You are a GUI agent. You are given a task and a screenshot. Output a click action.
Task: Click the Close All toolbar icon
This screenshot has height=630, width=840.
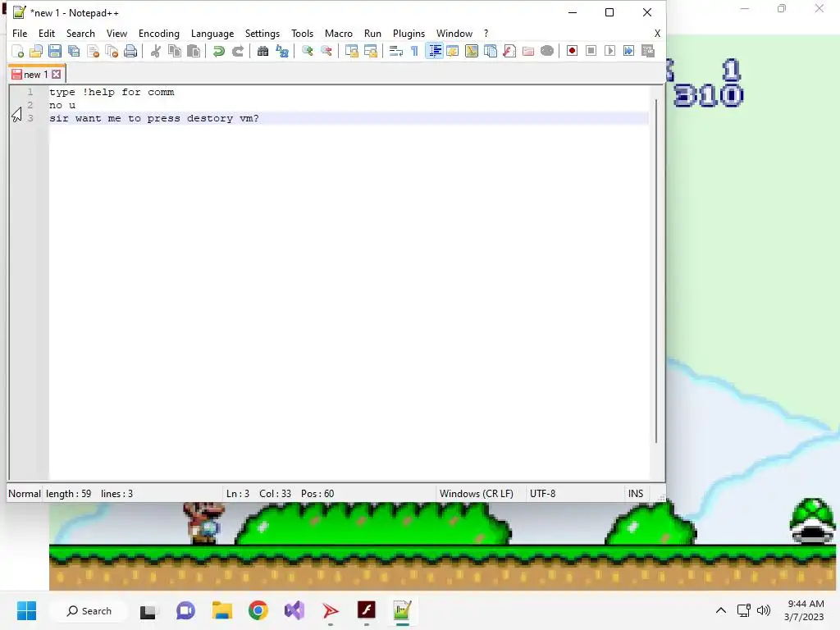pos(112,52)
